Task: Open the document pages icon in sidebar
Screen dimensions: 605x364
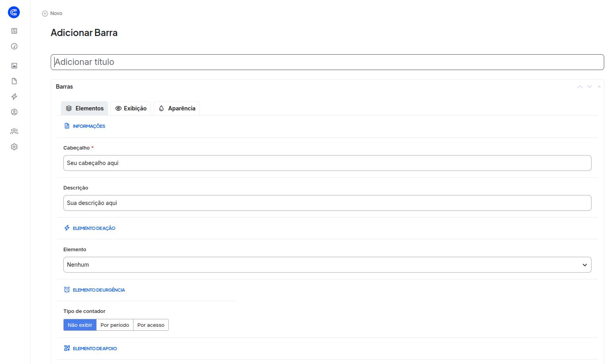Action: click(14, 81)
